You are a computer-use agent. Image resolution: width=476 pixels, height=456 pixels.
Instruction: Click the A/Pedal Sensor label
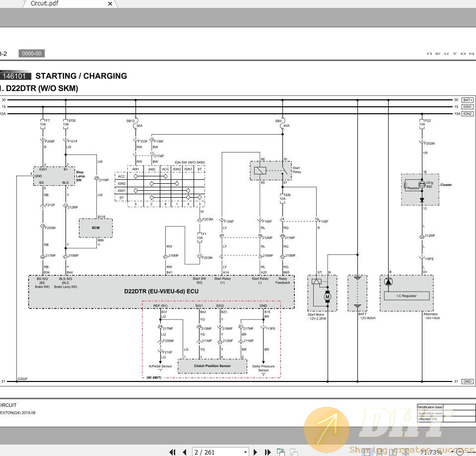click(x=160, y=368)
